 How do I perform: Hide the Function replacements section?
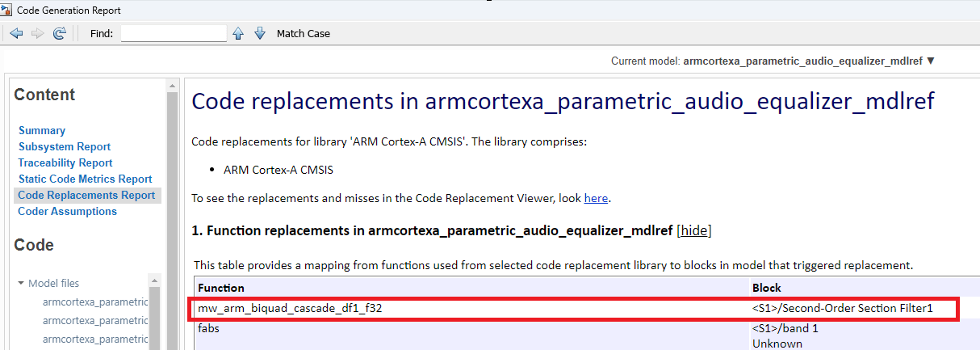tap(694, 230)
